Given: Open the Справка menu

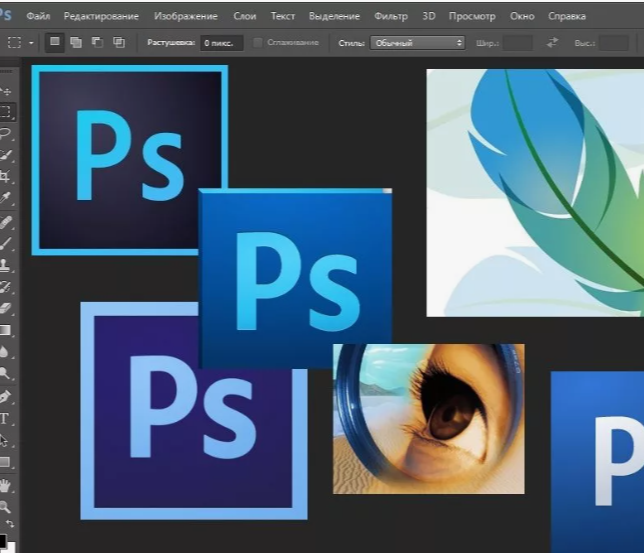Looking at the screenshot, I should 567,16.
